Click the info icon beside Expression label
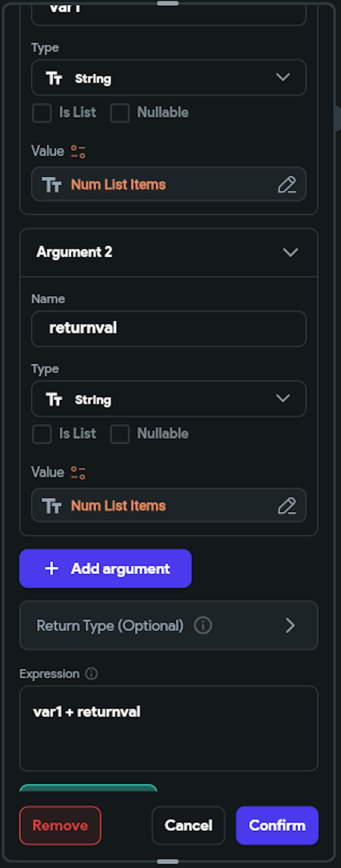 point(91,674)
